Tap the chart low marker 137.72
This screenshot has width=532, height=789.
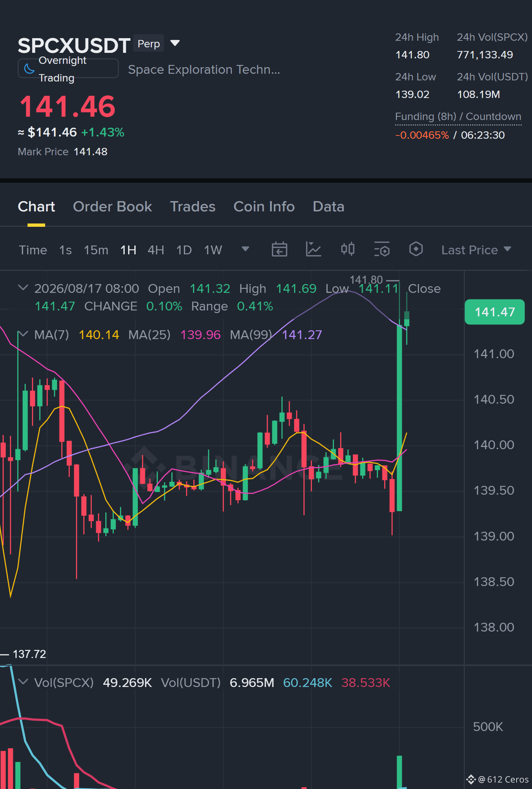point(29,654)
